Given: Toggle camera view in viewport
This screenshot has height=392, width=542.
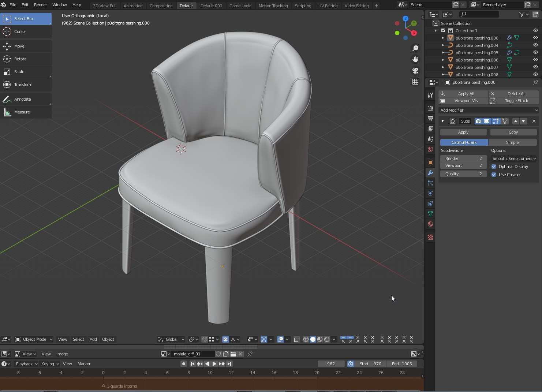Looking at the screenshot, I should point(415,71).
